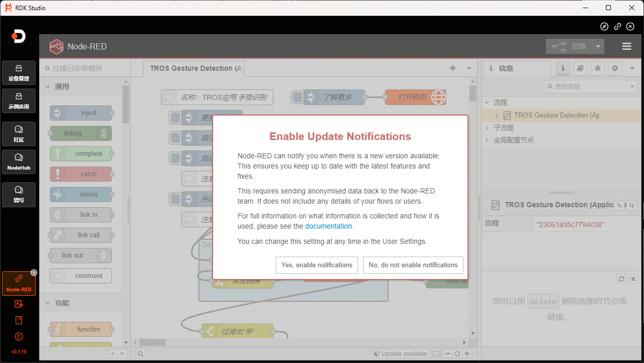The image size is (644, 363).
Task: Click the compass icon in top bar
Action: (x=604, y=26)
